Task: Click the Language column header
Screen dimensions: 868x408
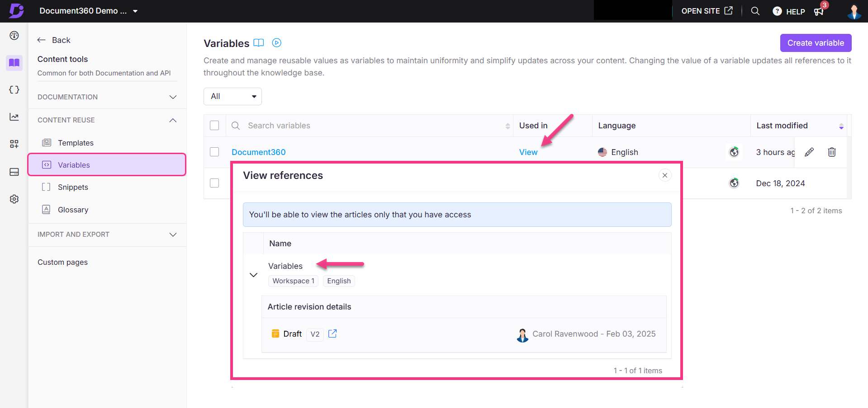Action: coord(617,126)
